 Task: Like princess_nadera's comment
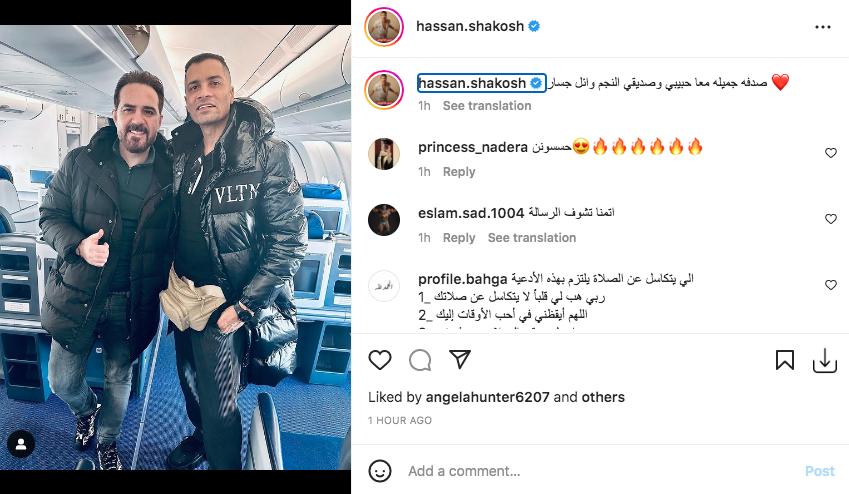click(831, 153)
